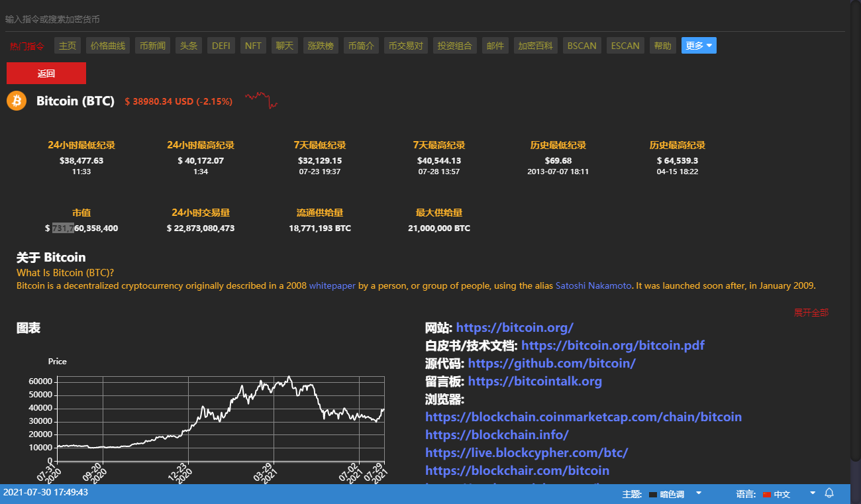Click the 7天最低纪录 value $32,129.15
Image resolution: width=861 pixels, height=504 pixels.
[x=320, y=160]
